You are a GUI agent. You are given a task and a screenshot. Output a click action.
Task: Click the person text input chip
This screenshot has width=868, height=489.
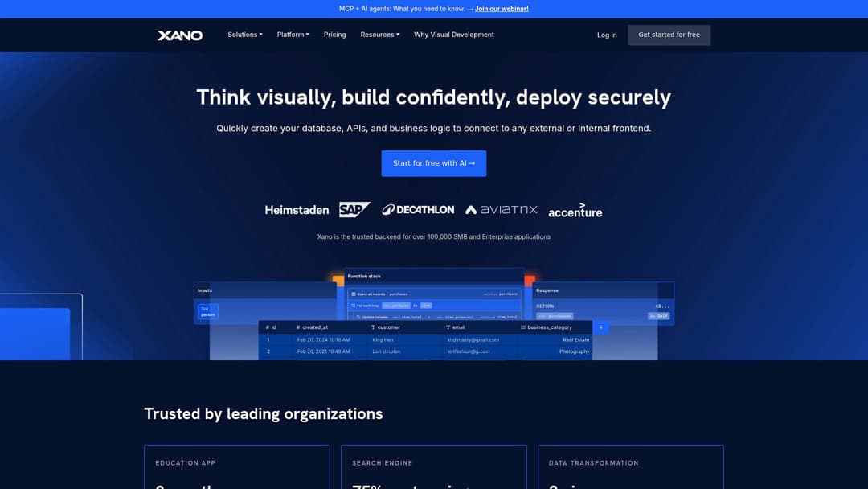(208, 312)
